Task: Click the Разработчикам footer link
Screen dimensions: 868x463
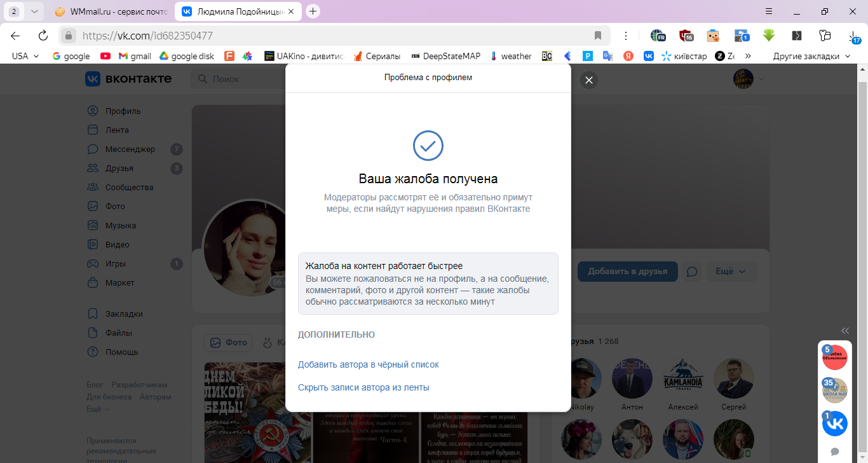Action: pyautogui.click(x=139, y=385)
